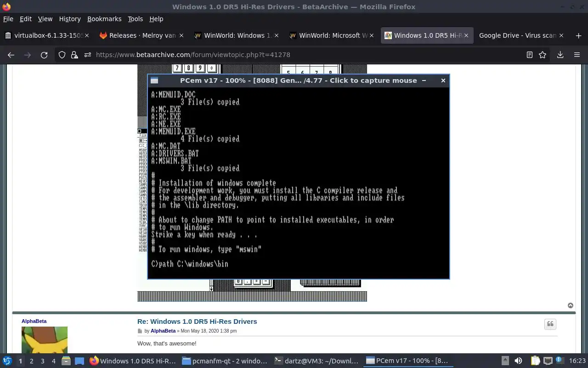Open the Lubuntu application launcher menu
The width and height of the screenshot is (588, 368).
click(x=7, y=361)
